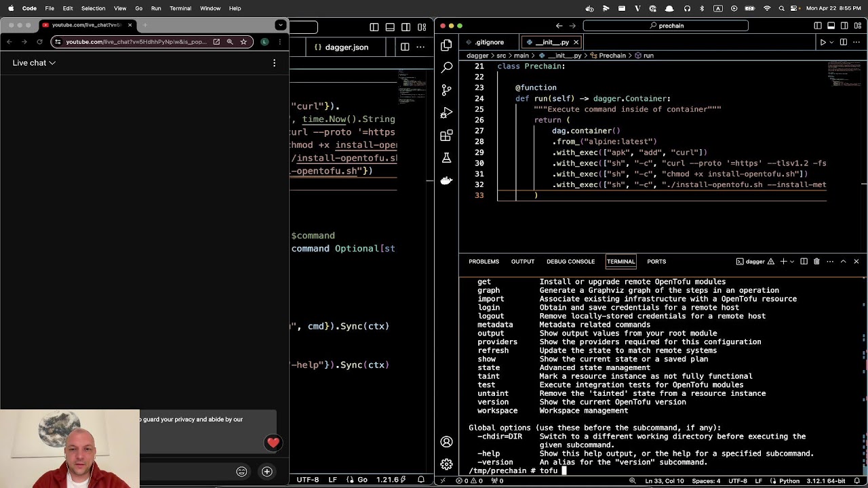Viewport: 868px width, 488px height.
Task: Toggle primary sidebar in right VS Code window
Action: (x=818, y=26)
